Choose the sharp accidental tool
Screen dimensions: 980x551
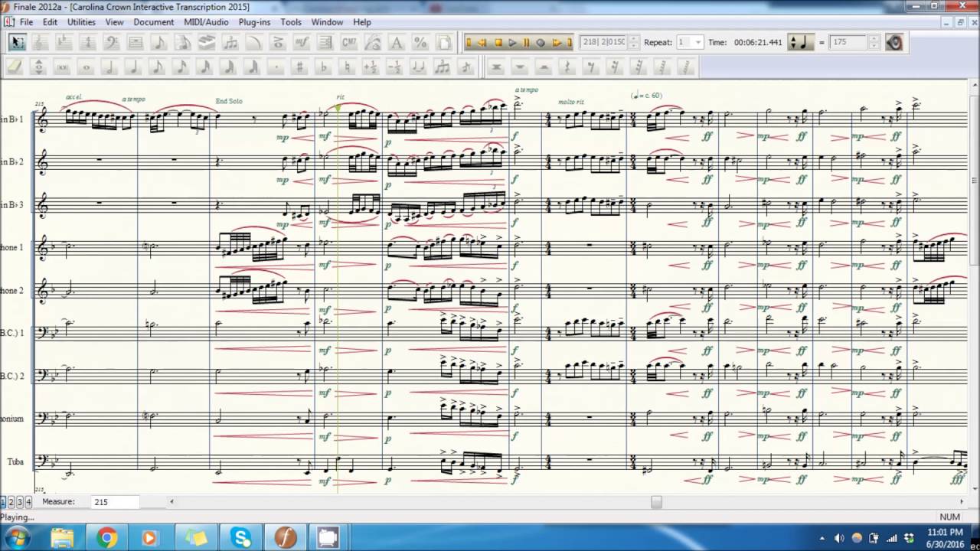coord(300,67)
